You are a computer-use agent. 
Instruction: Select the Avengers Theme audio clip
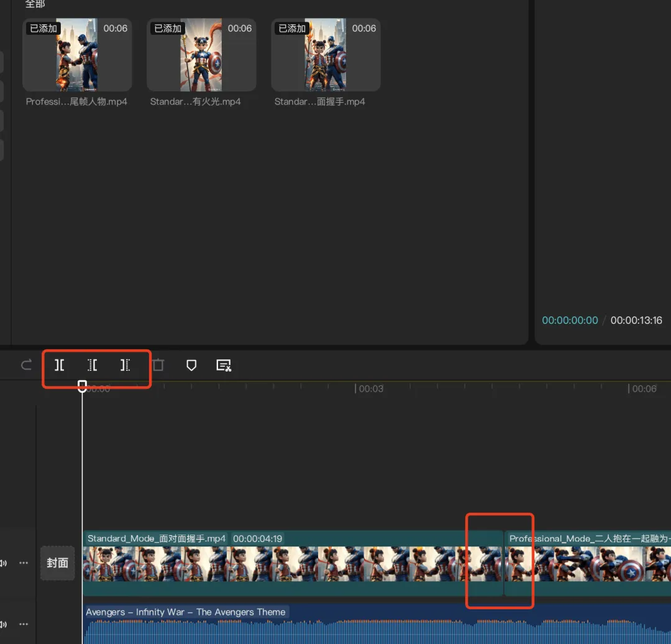click(x=373, y=625)
